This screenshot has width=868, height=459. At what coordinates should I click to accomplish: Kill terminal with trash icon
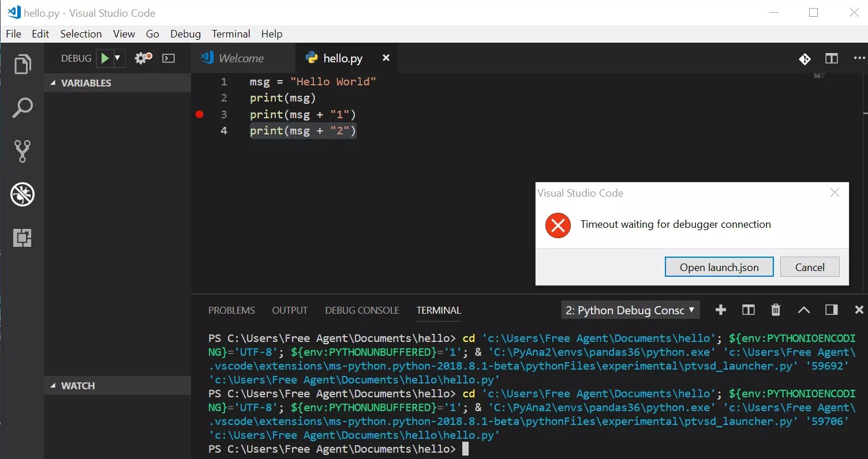pyautogui.click(x=776, y=310)
